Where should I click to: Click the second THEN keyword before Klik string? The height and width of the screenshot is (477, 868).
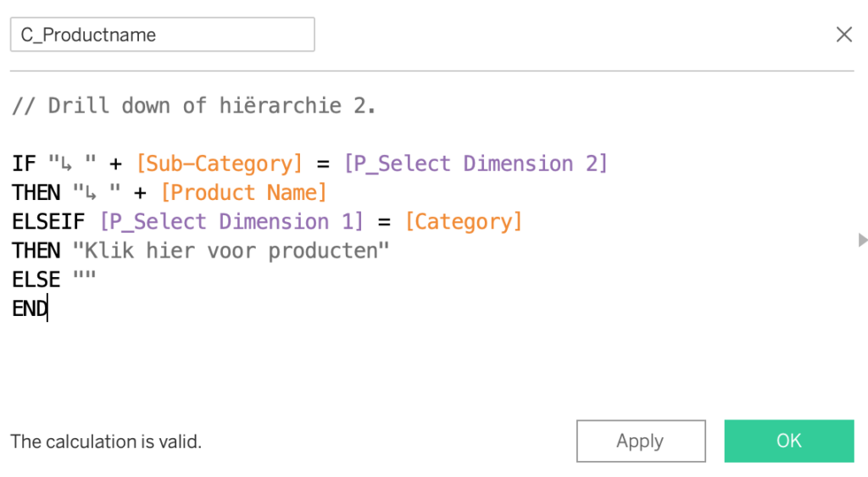click(x=36, y=251)
